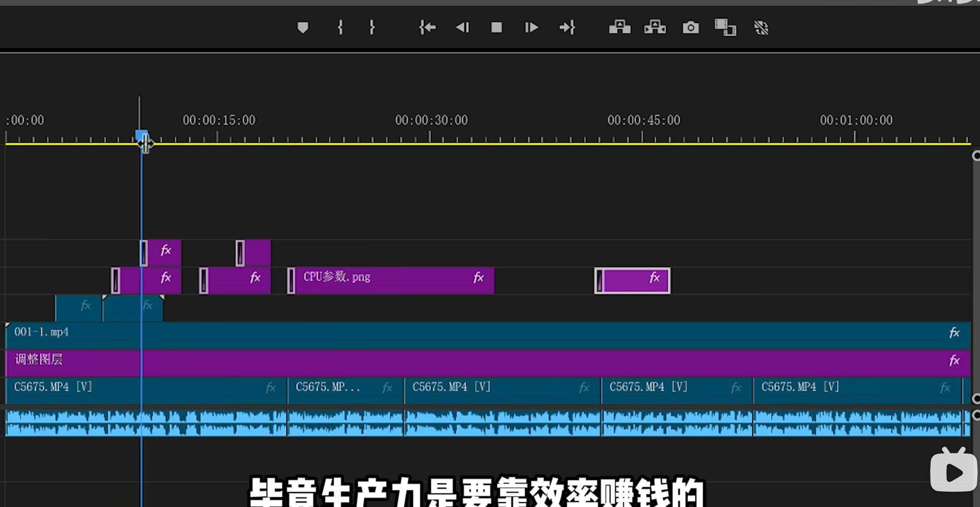Step back one frame

[x=463, y=27]
